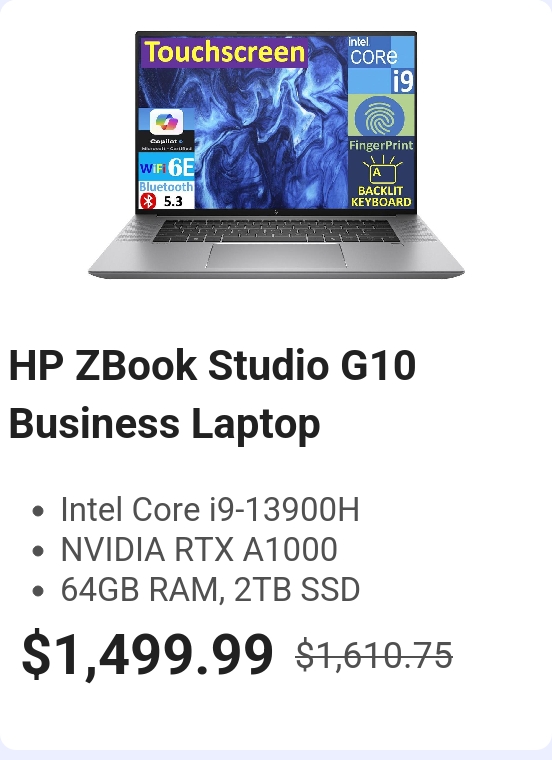Click the laptop keyboard in product photo

(276, 231)
